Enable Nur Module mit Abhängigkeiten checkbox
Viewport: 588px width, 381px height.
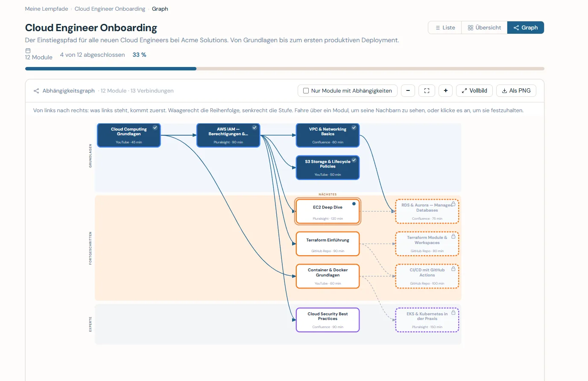coord(306,90)
